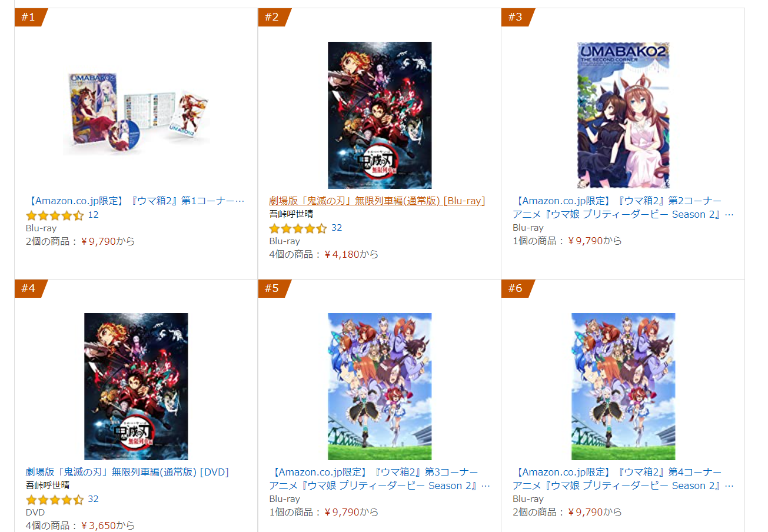768x532 pixels.
Task: Select the #4 Demon Slayer DVD cover image
Action: point(136,387)
